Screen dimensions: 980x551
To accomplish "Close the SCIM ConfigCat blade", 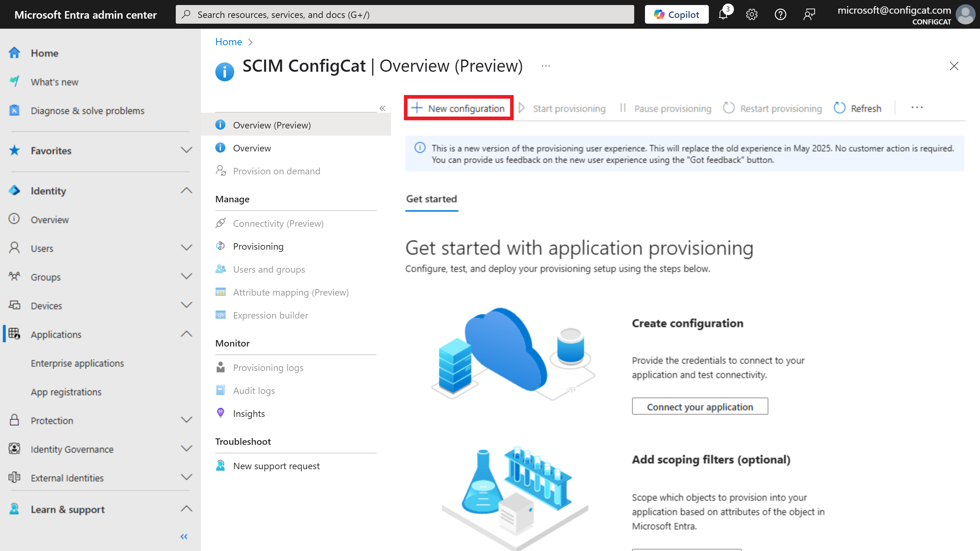I will (x=954, y=66).
